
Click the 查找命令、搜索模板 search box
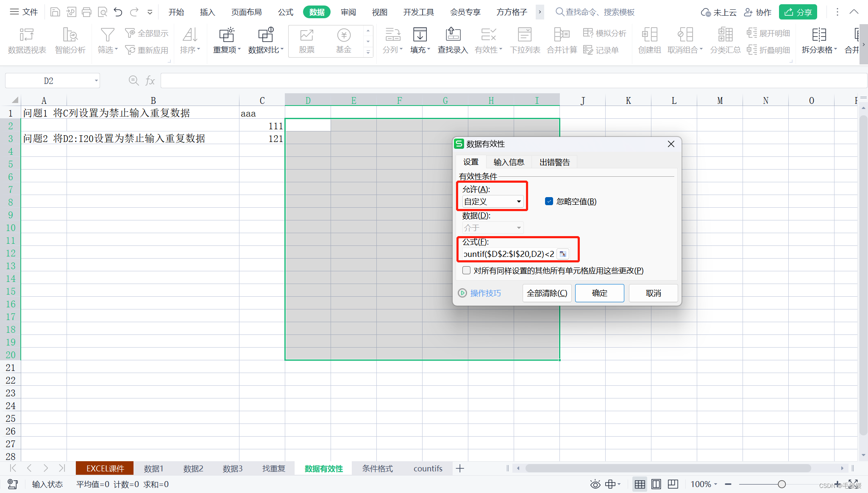point(595,12)
